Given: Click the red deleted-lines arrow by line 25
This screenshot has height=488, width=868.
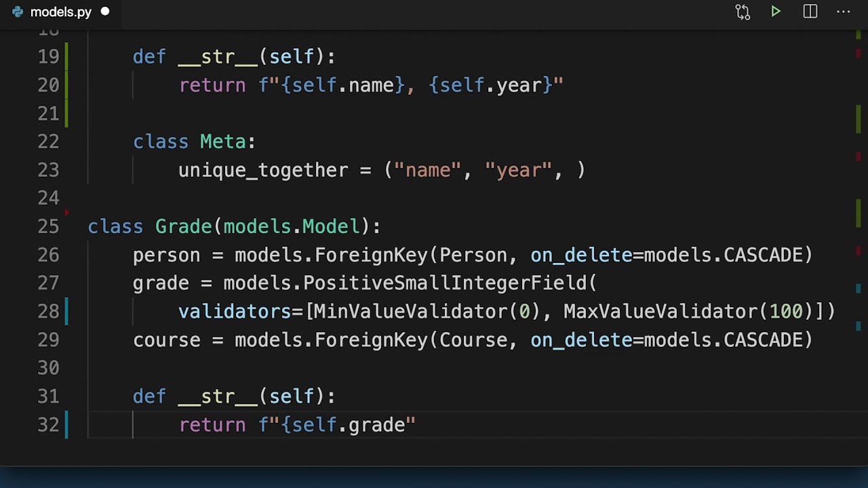Looking at the screenshot, I should (x=66, y=213).
